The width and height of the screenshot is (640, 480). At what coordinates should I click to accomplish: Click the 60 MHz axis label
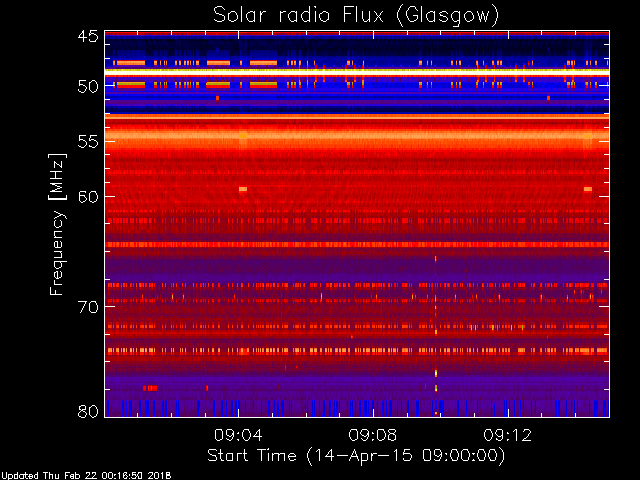point(88,197)
